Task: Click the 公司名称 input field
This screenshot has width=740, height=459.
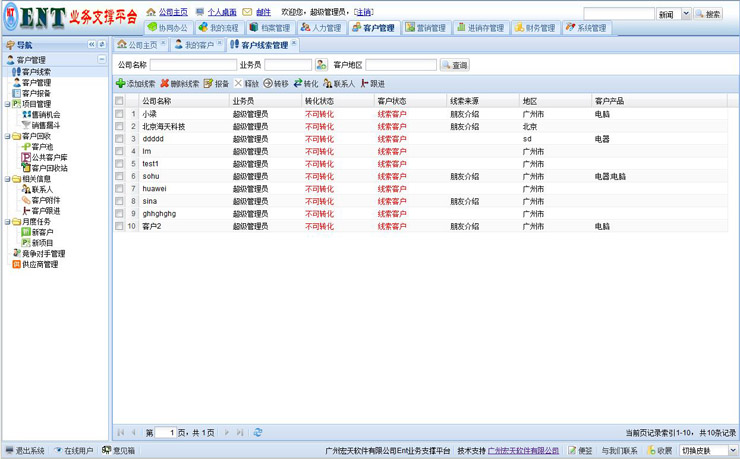Action: tap(192, 65)
